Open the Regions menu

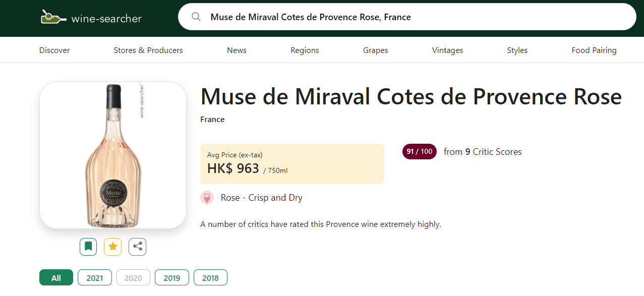tap(305, 50)
